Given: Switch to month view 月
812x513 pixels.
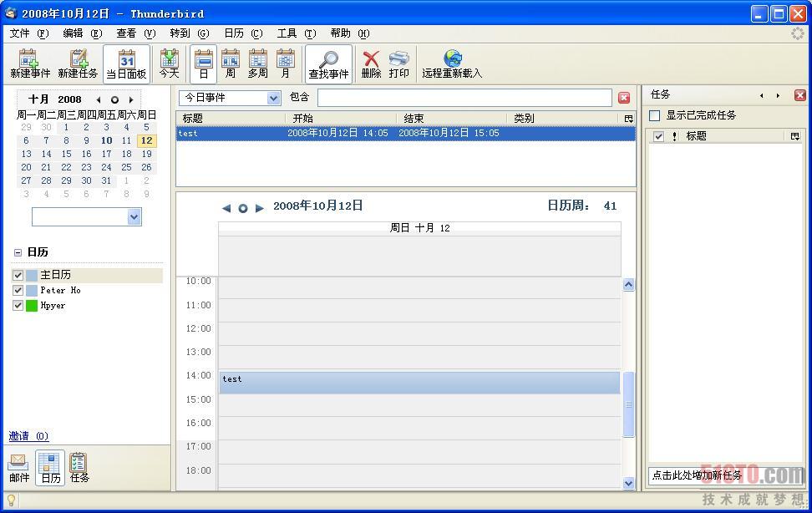Looking at the screenshot, I should coord(286,63).
